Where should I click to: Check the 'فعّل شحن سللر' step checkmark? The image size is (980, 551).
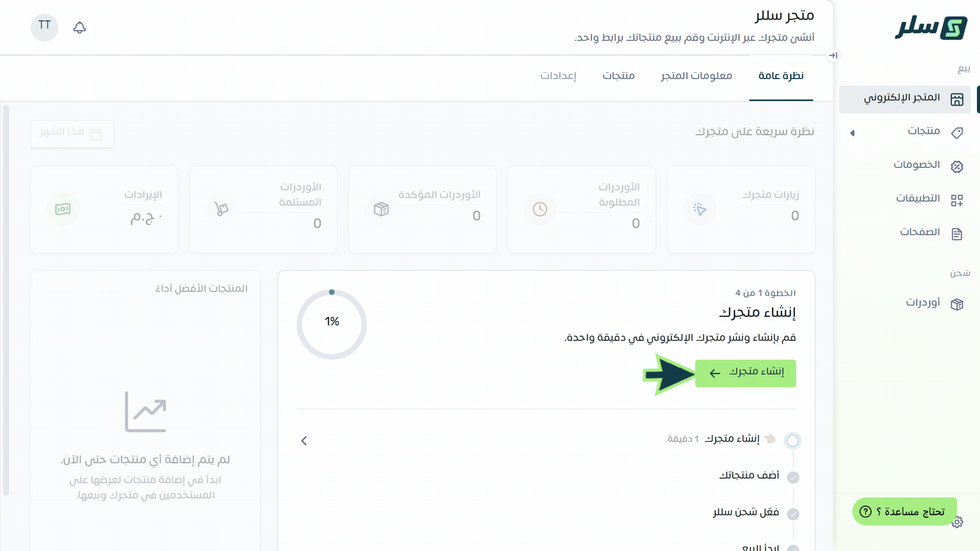(x=793, y=514)
